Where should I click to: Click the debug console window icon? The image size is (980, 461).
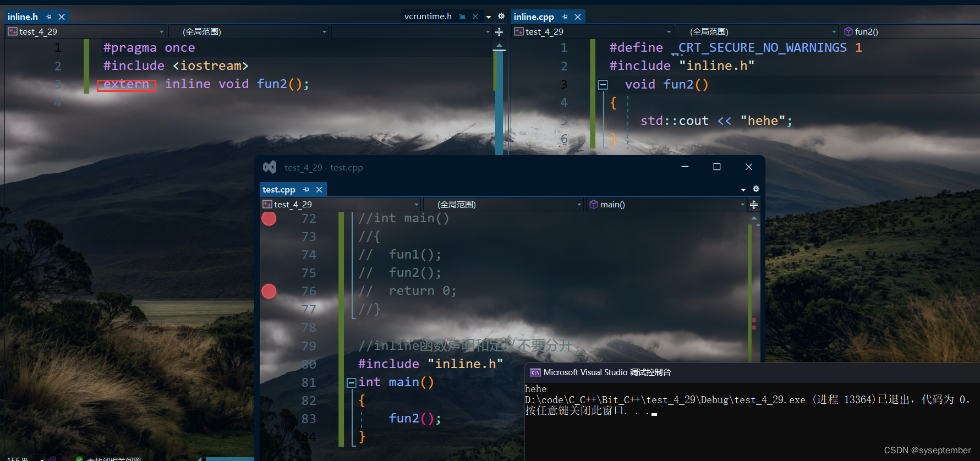tap(535, 372)
